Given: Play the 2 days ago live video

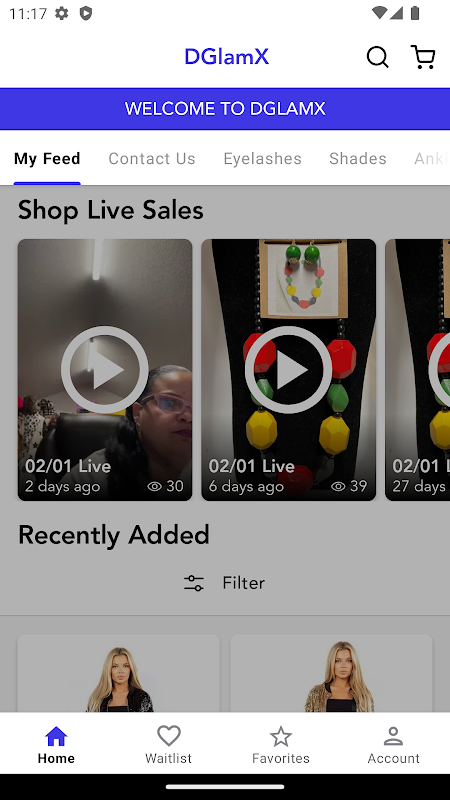Looking at the screenshot, I should pyautogui.click(x=105, y=370).
